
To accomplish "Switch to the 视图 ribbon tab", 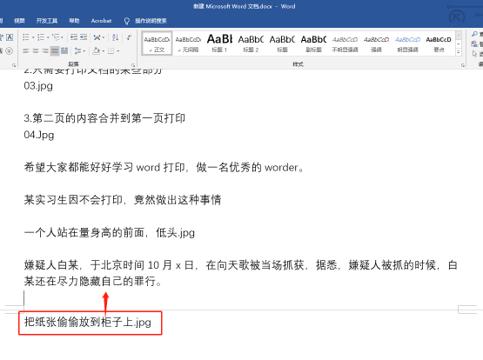I will tap(19, 21).
